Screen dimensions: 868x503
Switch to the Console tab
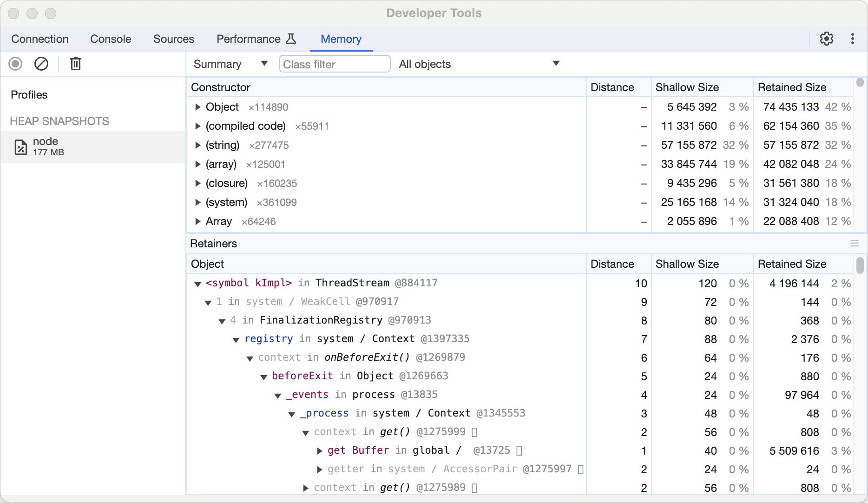pyautogui.click(x=111, y=39)
